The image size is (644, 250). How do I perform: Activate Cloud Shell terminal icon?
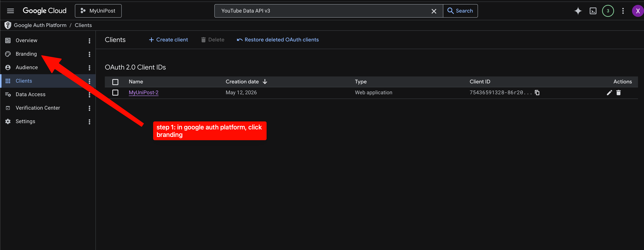(x=593, y=11)
